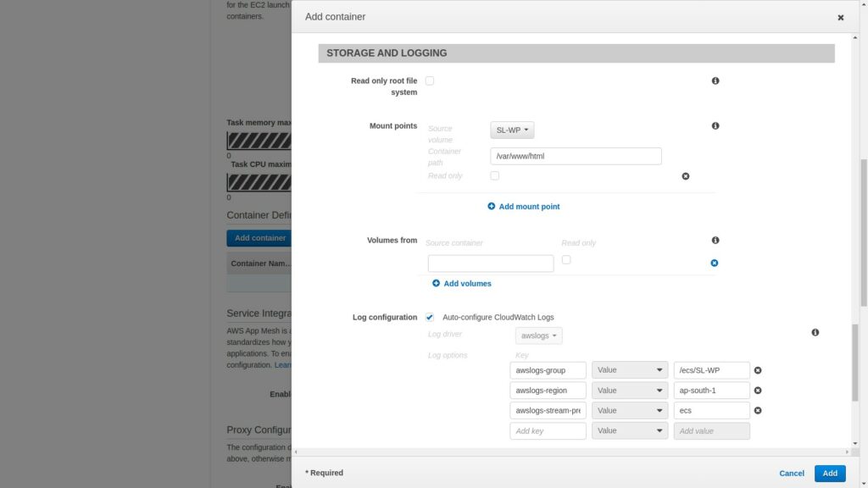
Task: Click the /ecs/SL-WP value field
Action: 711,370
